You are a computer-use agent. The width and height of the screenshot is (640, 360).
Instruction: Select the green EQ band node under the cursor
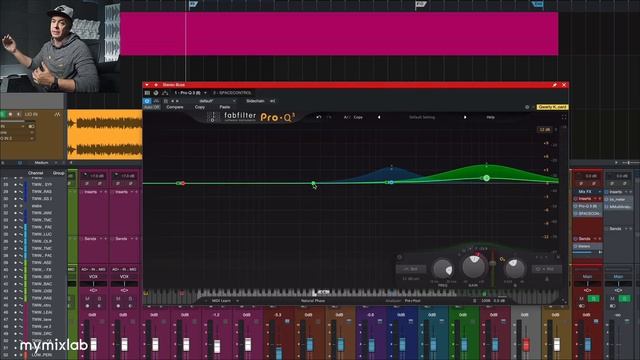point(313,183)
